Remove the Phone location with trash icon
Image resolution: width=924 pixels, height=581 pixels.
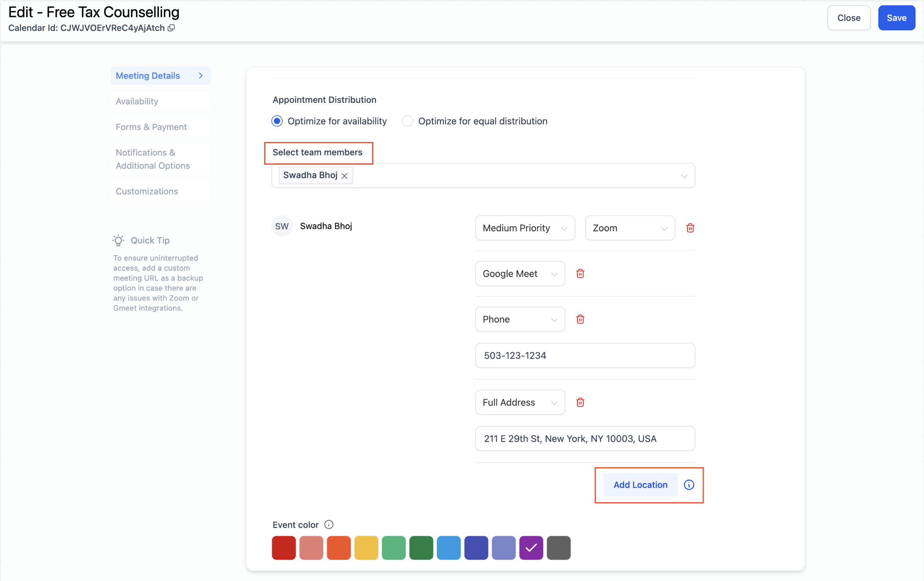pyautogui.click(x=580, y=319)
